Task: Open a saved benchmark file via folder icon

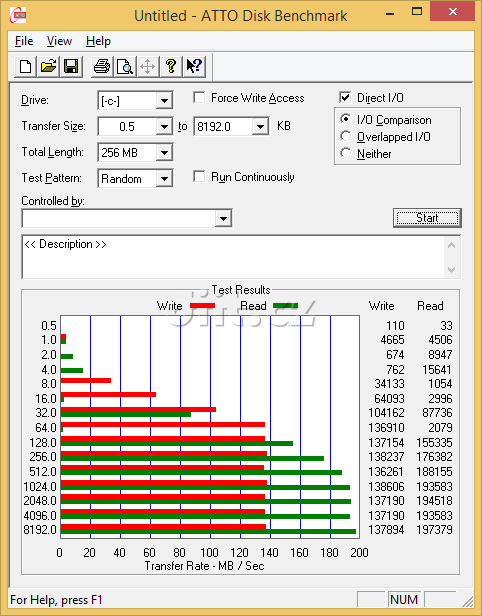Action: pos(48,66)
